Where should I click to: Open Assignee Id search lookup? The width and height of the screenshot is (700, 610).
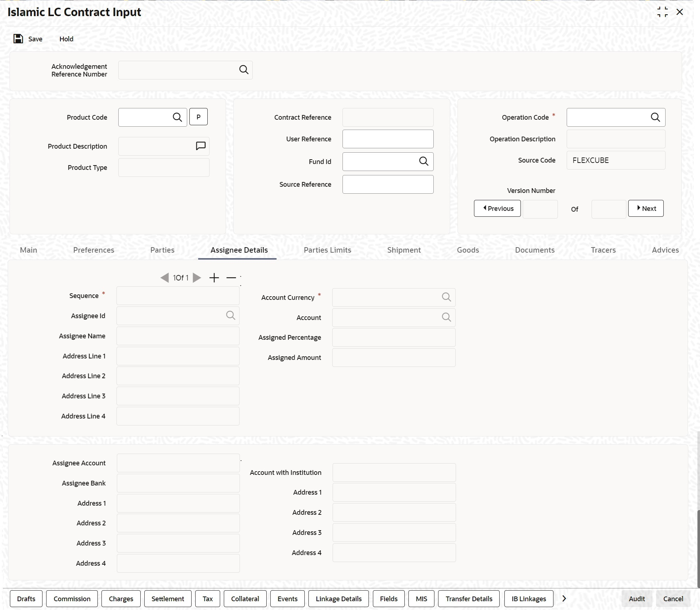(230, 316)
